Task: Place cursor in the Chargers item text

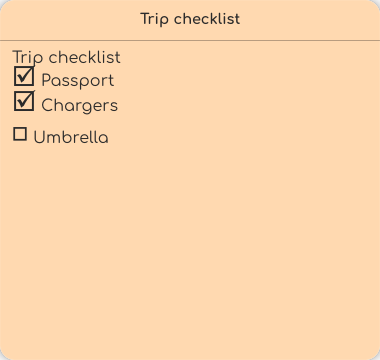Action: click(x=79, y=105)
